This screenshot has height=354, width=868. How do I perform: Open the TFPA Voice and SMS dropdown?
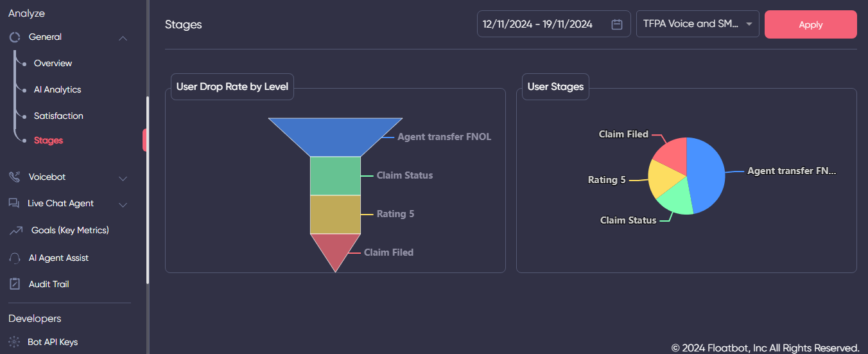pyautogui.click(x=697, y=24)
